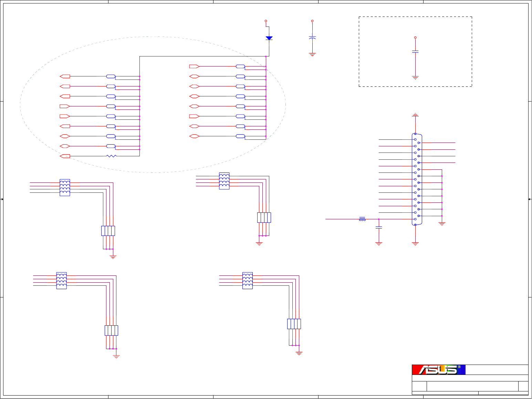Click power terminal inside the dashed rectangle
The width and height of the screenshot is (532, 399).
[415, 38]
